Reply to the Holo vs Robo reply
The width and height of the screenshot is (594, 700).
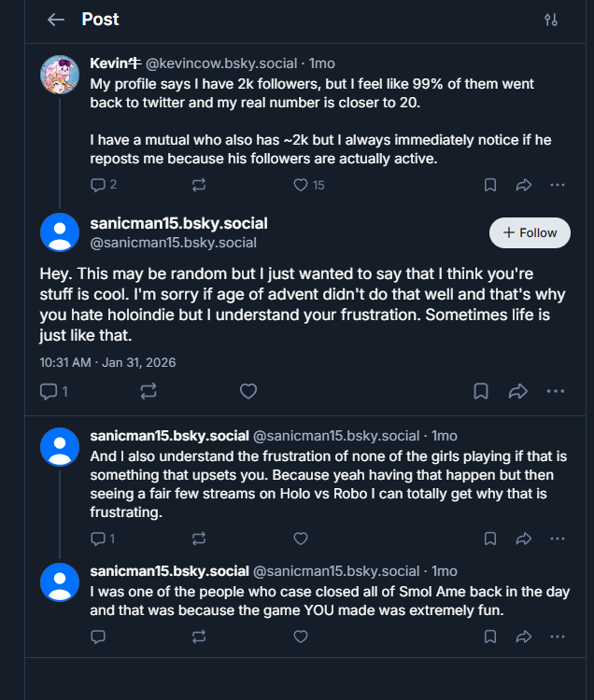98,539
